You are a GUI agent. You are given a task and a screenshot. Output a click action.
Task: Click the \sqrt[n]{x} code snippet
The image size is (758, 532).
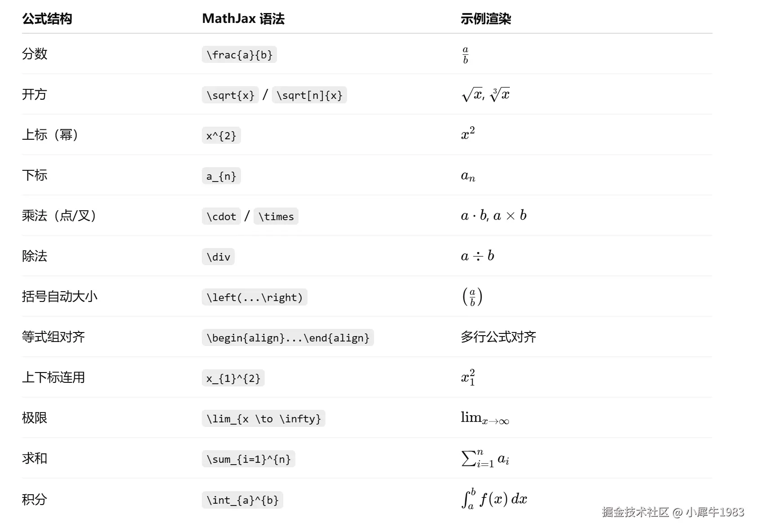click(309, 95)
